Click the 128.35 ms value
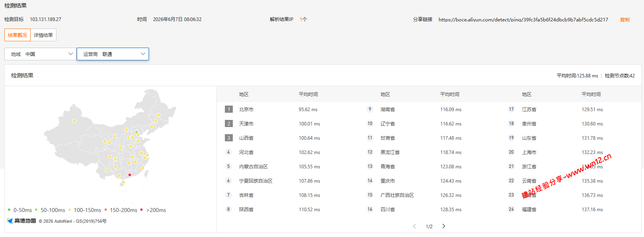 point(451,210)
